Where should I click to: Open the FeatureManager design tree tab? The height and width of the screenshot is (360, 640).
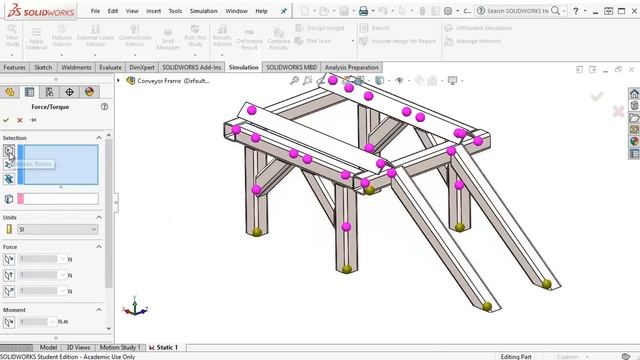point(10,92)
